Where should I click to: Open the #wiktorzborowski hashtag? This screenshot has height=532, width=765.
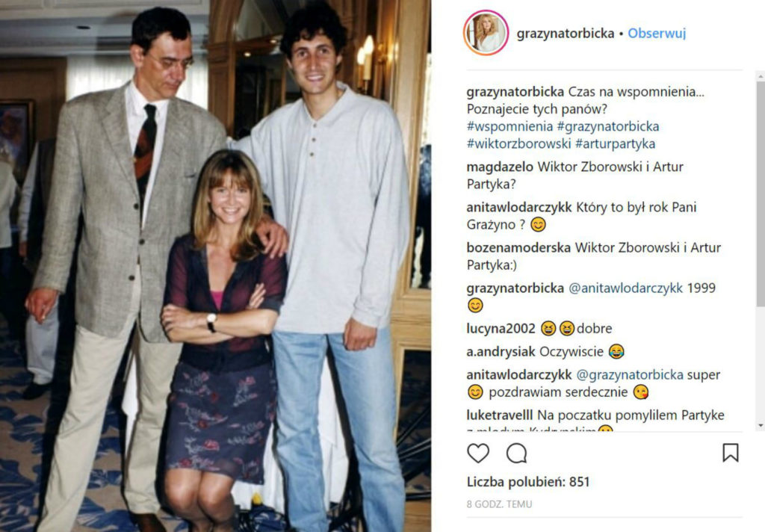518,144
